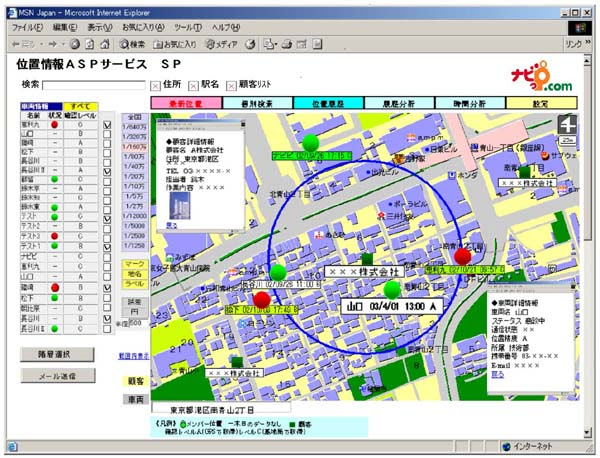
Task: Click the green marker above 山口 label
Action: click(392, 290)
